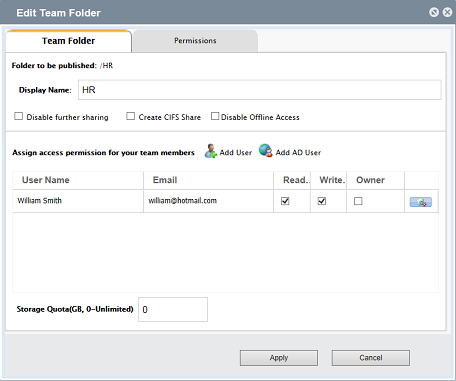Grant Owner permission to William Smith
The height and width of the screenshot is (381, 456).
coord(358,201)
